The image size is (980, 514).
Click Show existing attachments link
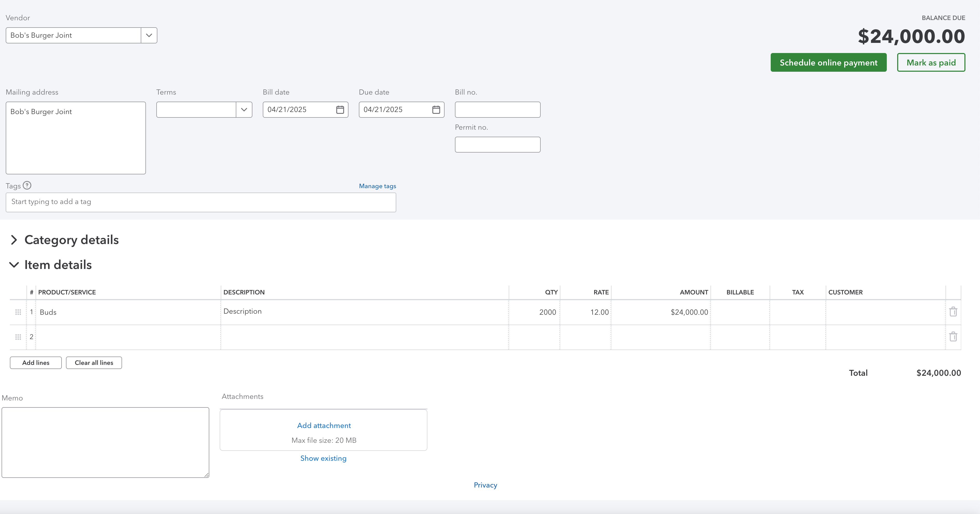click(x=323, y=458)
